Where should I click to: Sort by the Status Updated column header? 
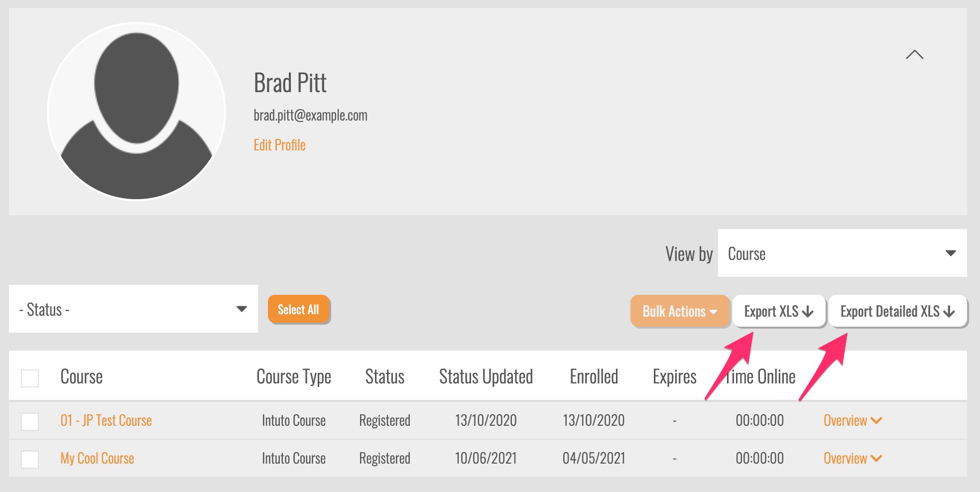[486, 377]
